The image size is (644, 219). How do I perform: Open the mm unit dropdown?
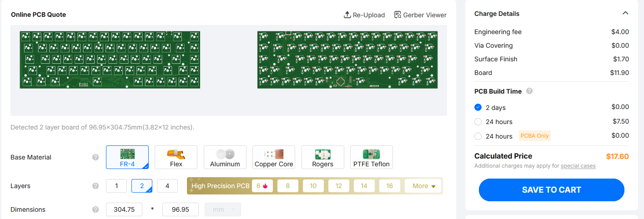coord(223,209)
